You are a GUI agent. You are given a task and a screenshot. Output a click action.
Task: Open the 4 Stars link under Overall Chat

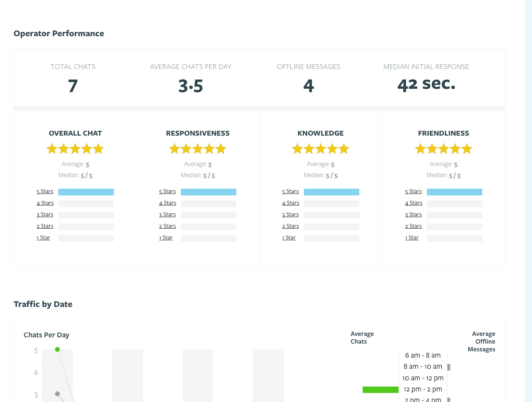tap(45, 203)
